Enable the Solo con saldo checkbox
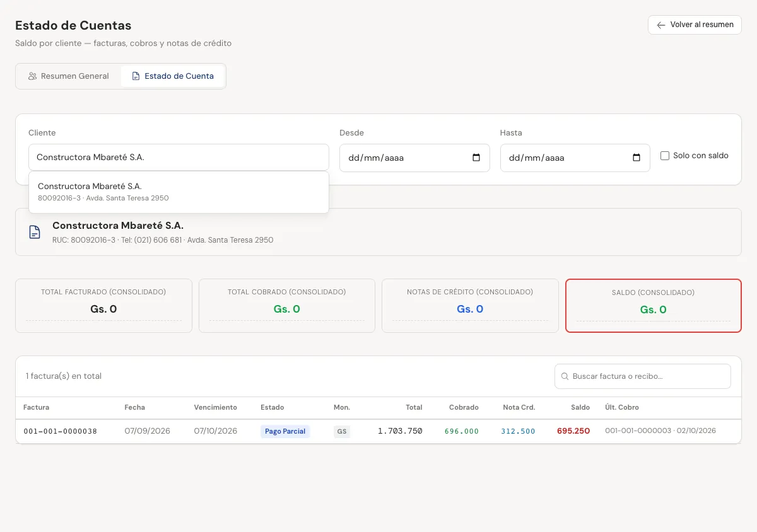This screenshot has width=757, height=532. click(664, 156)
